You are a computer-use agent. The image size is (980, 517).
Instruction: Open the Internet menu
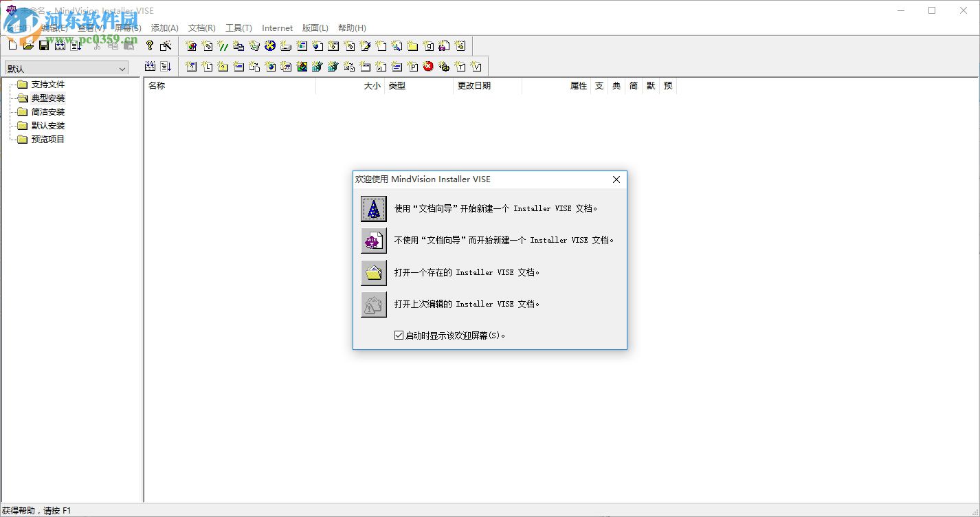(x=277, y=28)
